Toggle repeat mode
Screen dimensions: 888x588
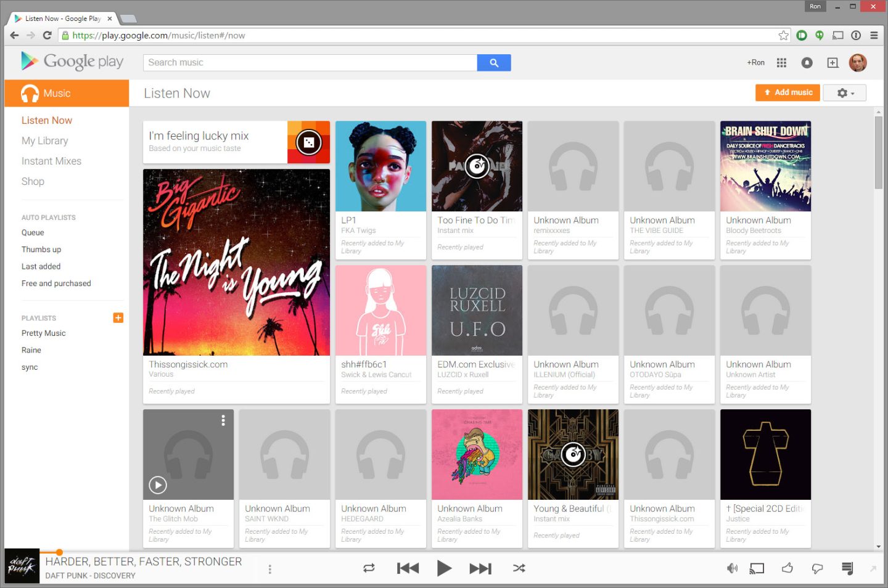[x=369, y=568]
